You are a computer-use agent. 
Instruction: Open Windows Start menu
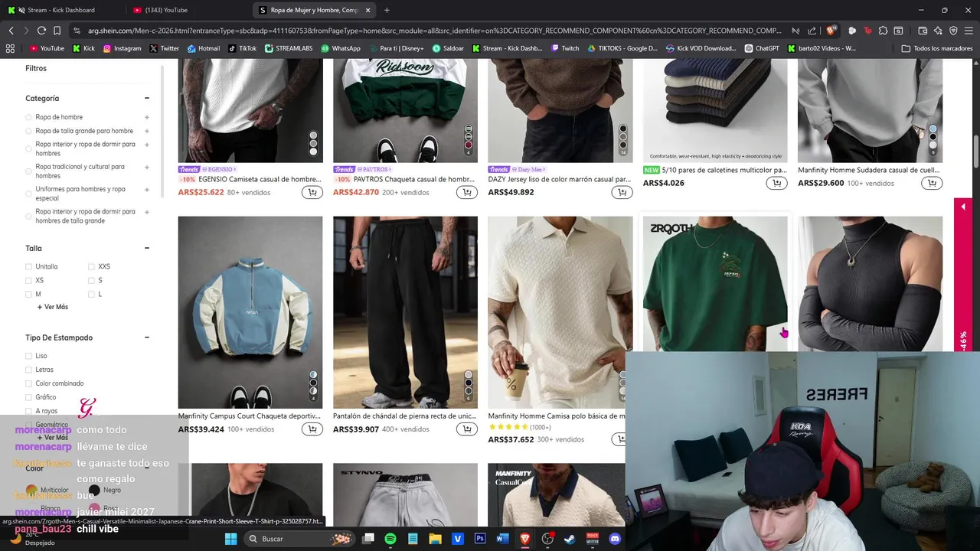[x=230, y=539]
